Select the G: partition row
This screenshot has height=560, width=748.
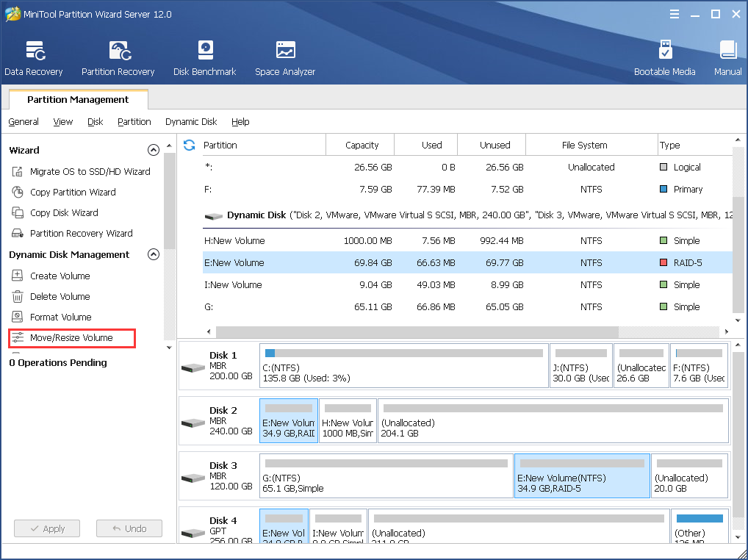click(x=467, y=306)
